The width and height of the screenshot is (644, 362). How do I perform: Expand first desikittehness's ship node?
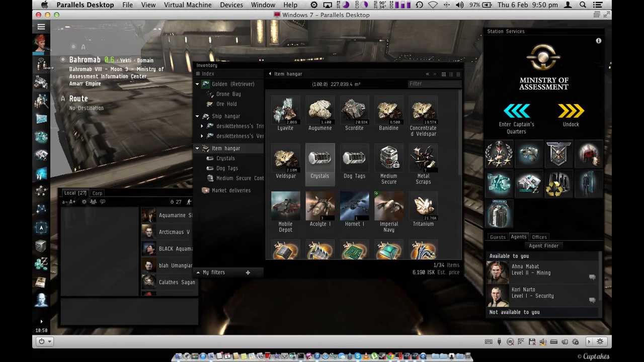(202, 126)
